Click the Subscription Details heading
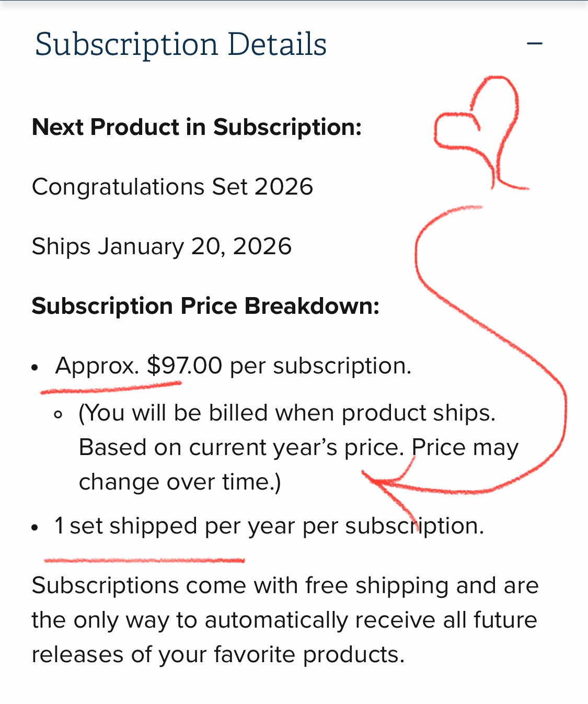This screenshot has width=588, height=704. click(181, 44)
